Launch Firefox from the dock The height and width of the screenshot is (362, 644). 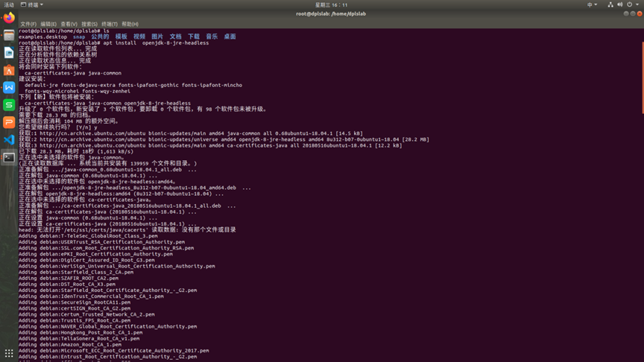click(9, 18)
